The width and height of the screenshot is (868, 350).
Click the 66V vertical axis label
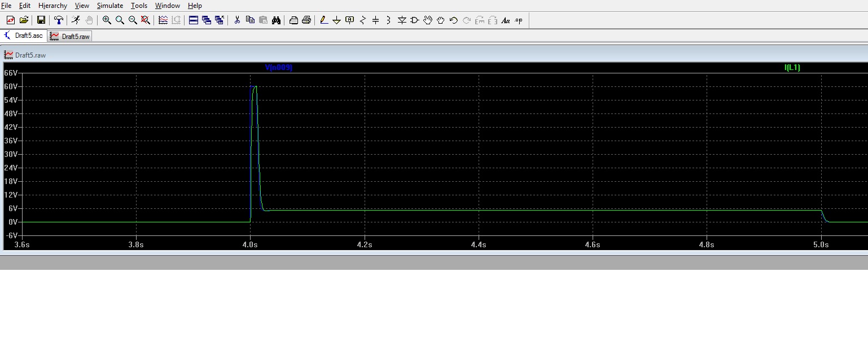tap(11, 73)
